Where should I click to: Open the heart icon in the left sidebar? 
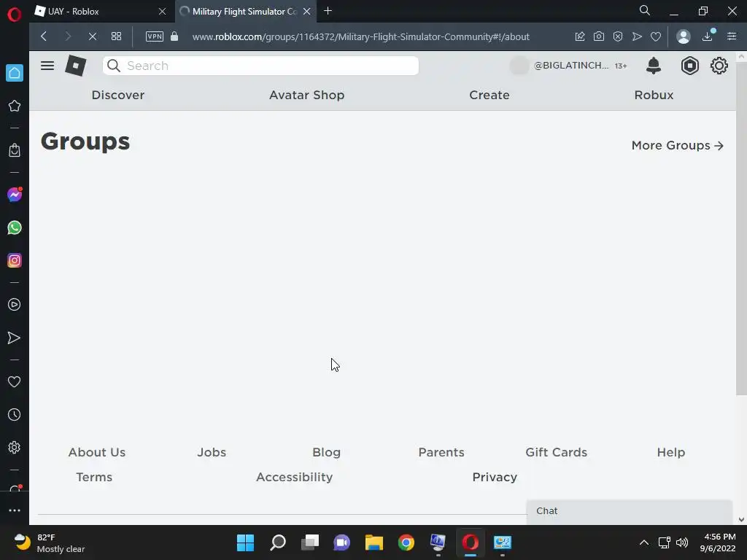[x=15, y=381]
